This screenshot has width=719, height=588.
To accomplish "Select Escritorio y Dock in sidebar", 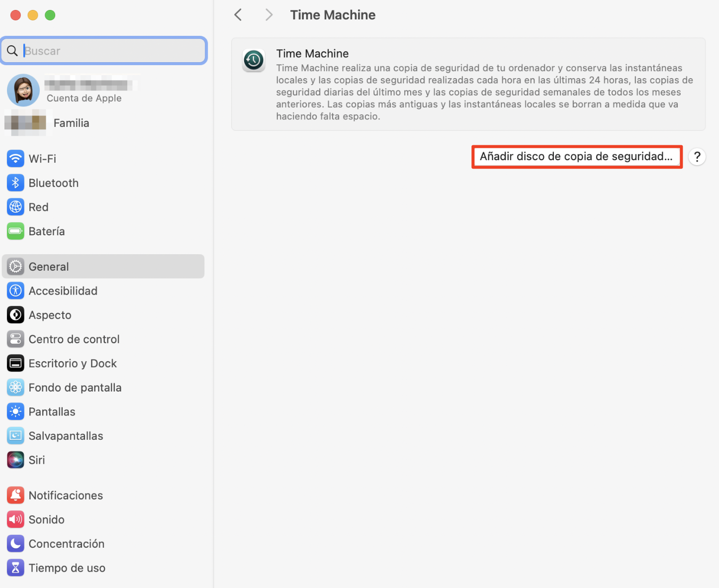I will point(103,363).
